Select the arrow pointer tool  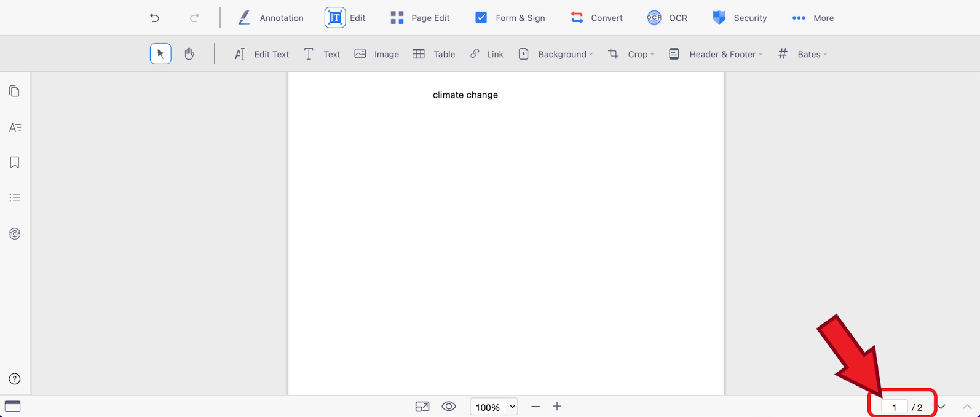pyautogui.click(x=160, y=54)
